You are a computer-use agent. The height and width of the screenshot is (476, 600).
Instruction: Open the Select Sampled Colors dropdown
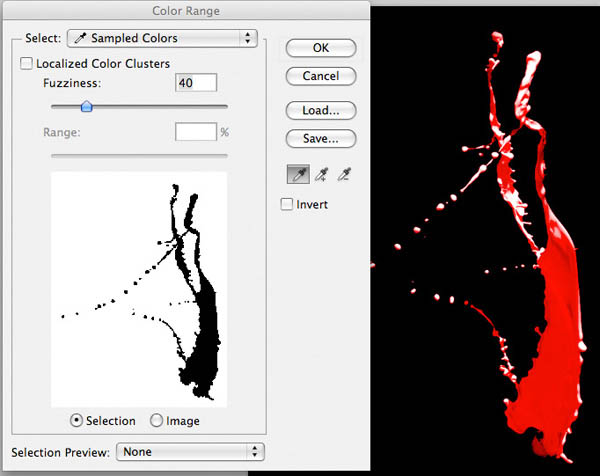point(162,38)
